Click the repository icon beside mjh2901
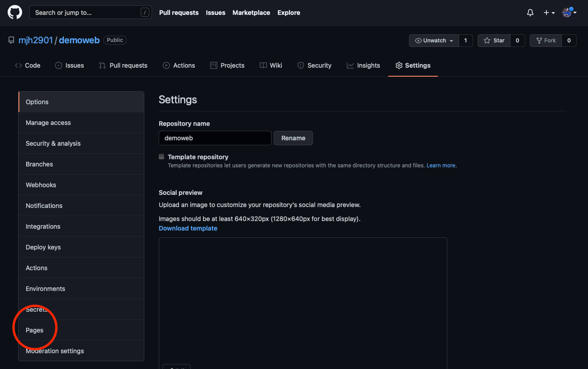The height and width of the screenshot is (369, 588). point(11,41)
